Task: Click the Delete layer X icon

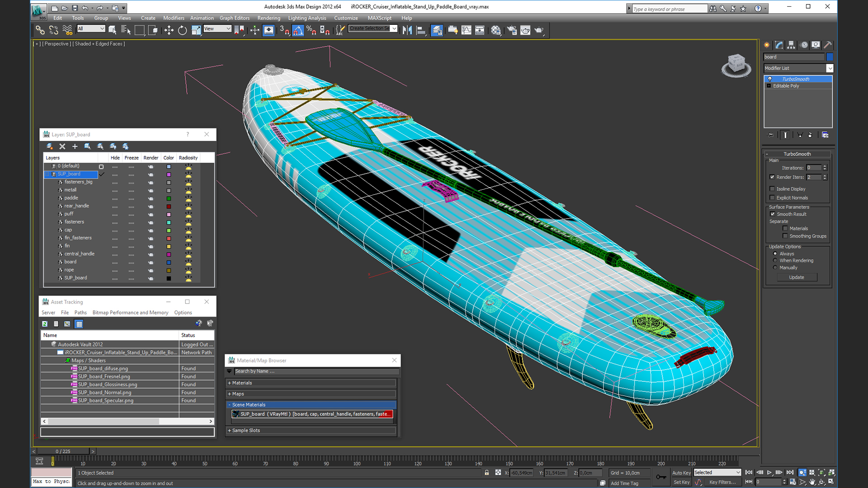Action: pos(62,146)
